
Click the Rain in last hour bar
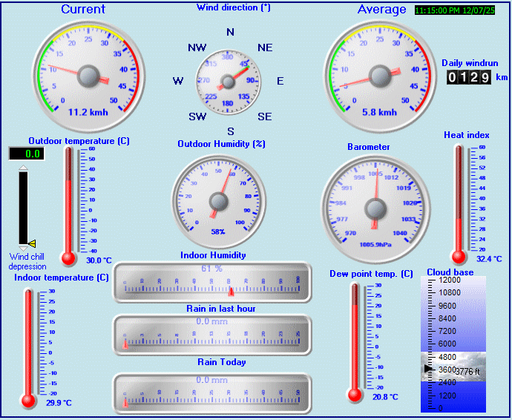(x=212, y=335)
